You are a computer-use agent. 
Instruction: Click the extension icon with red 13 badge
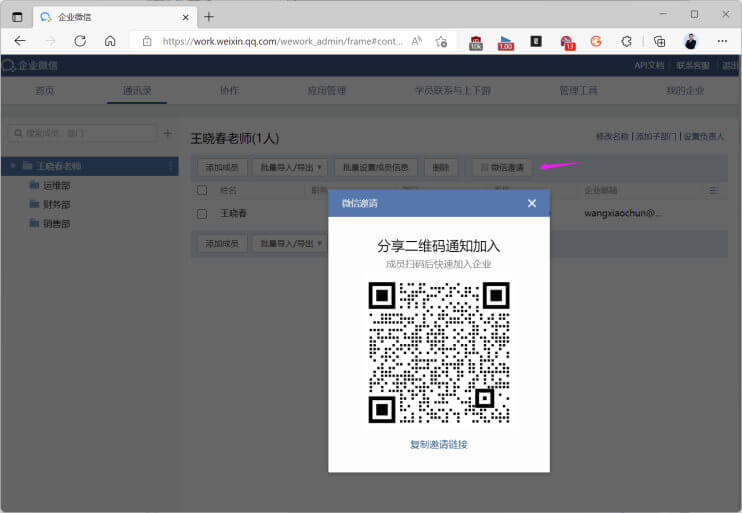[x=567, y=43]
